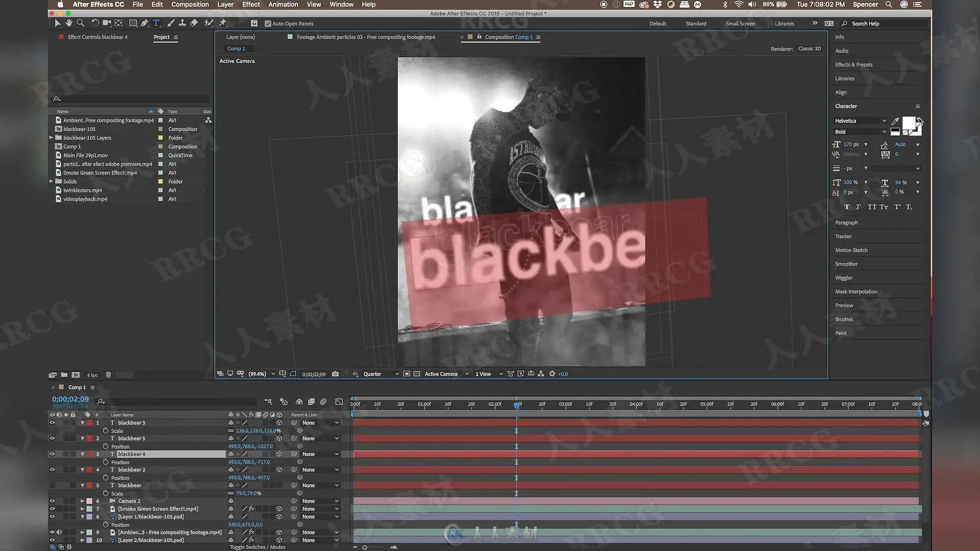This screenshot has height=551, width=980.
Task: Click delete trash icon in Project panel
Action: coord(108,375)
